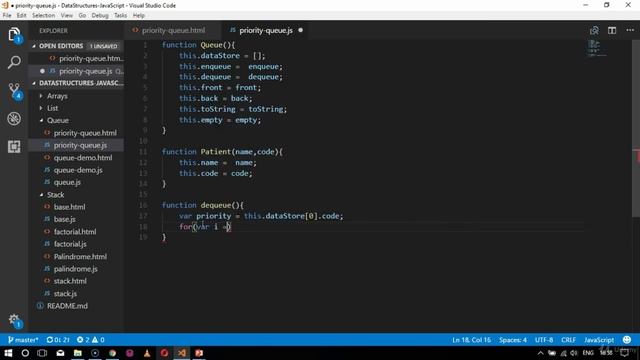Open stack.html file
Screen dimensions: 640x360
click(x=70, y=281)
